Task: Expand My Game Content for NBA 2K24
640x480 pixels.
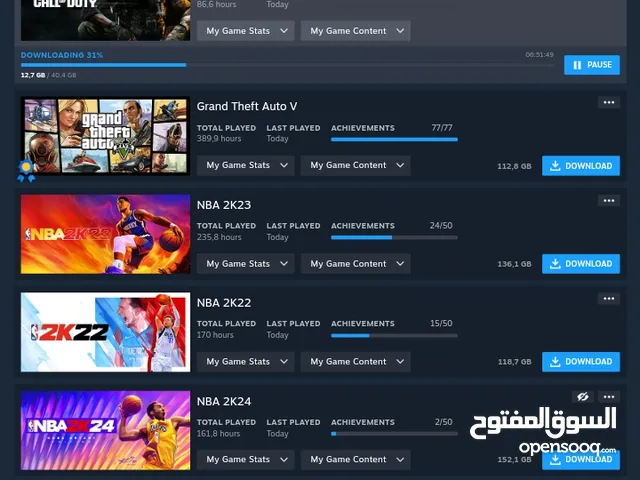Action: click(356, 460)
